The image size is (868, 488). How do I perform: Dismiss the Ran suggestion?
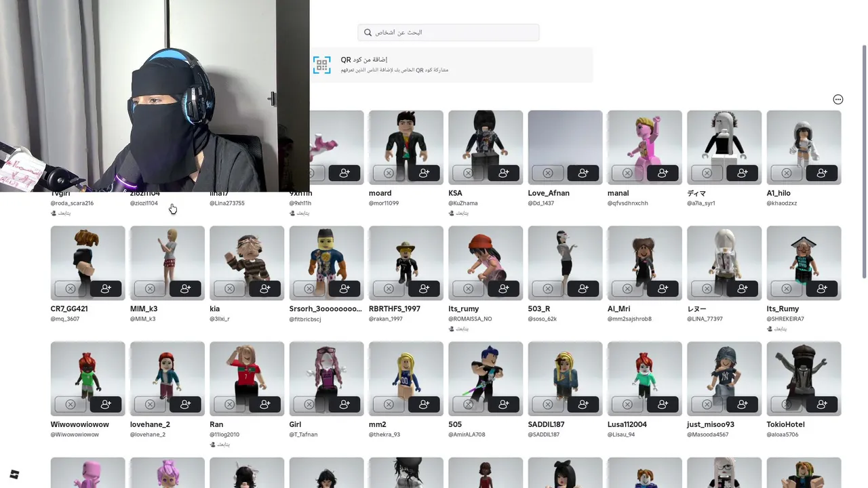[x=229, y=405]
